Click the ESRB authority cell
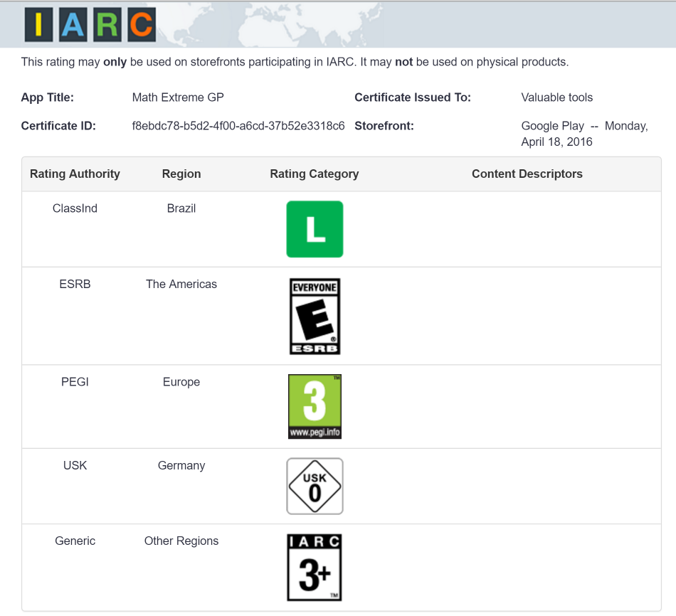The height and width of the screenshot is (616, 676). (x=75, y=284)
